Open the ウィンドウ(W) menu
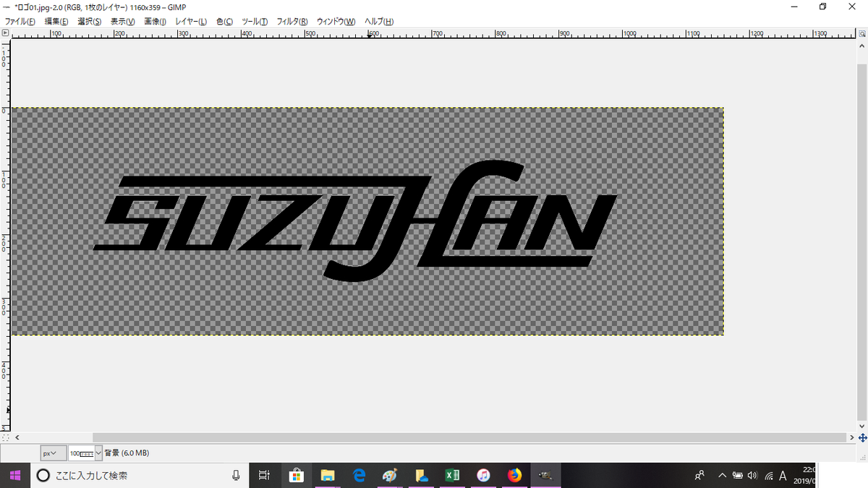 coord(336,22)
